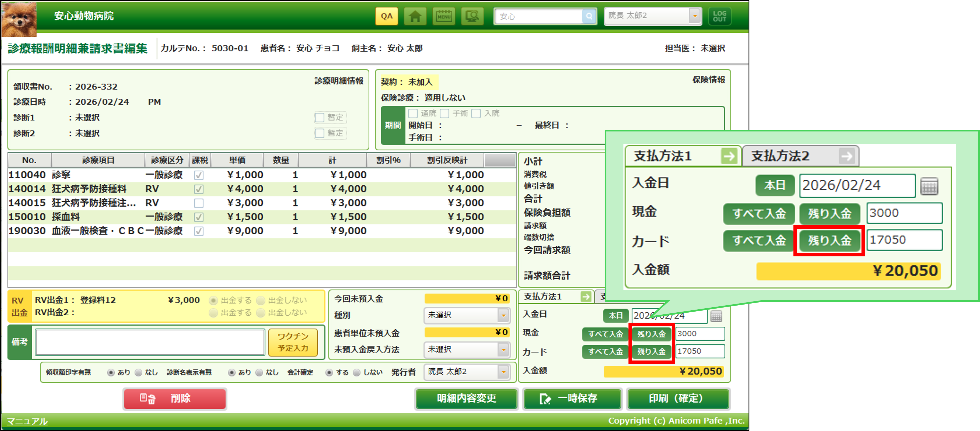Open the MENU icon in header
This screenshot has width=980, height=431.
[x=444, y=16]
